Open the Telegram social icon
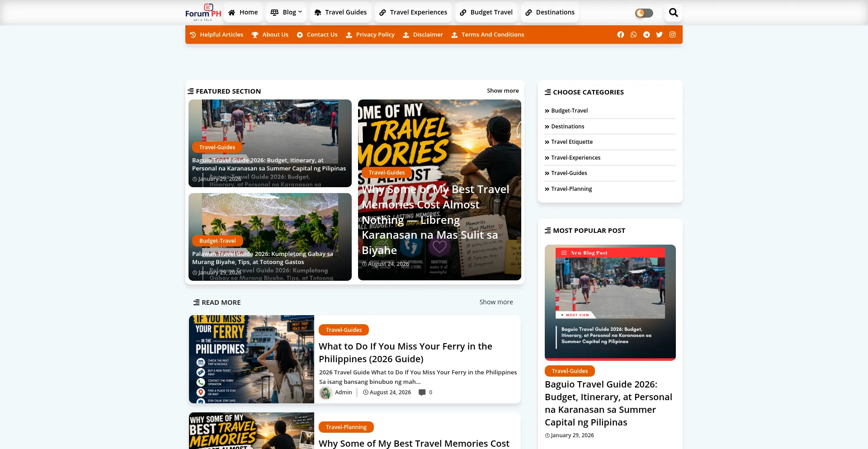Screen dimensions: 868x449 coord(646,35)
